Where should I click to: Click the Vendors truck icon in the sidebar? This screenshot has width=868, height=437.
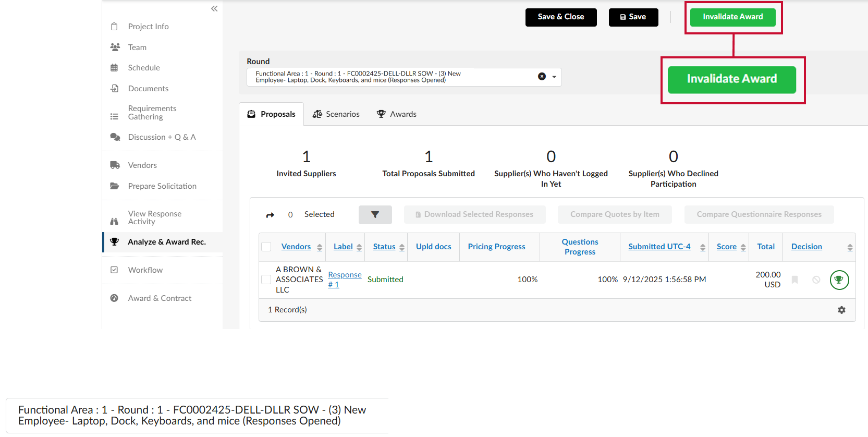(115, 165)
